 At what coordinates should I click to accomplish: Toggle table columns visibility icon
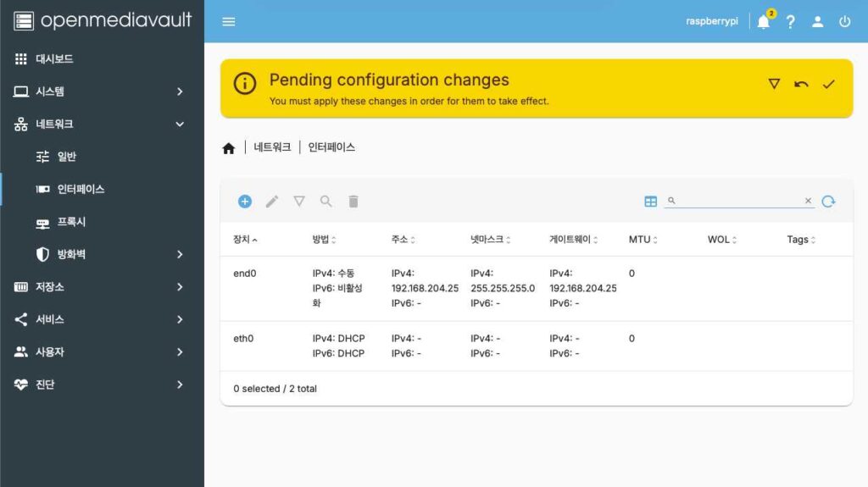(650, 202)
